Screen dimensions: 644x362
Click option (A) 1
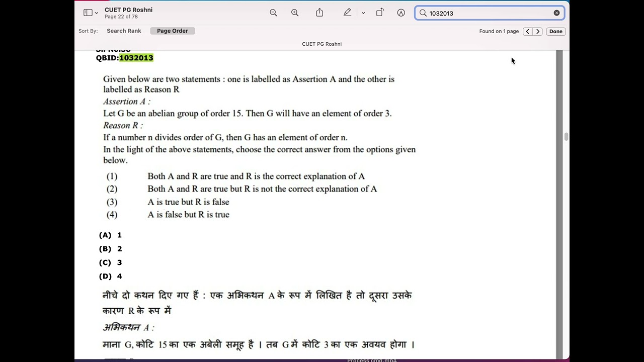click(x=111, y=235)
